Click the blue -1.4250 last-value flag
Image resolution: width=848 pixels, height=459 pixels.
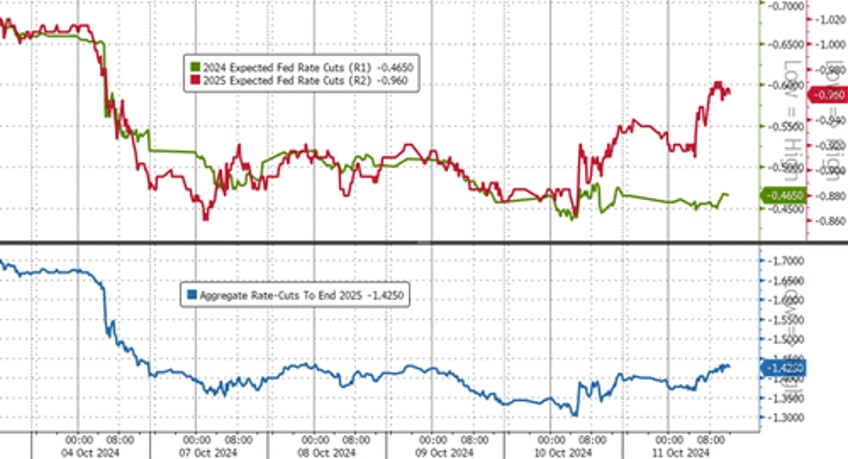coord(783,368)
